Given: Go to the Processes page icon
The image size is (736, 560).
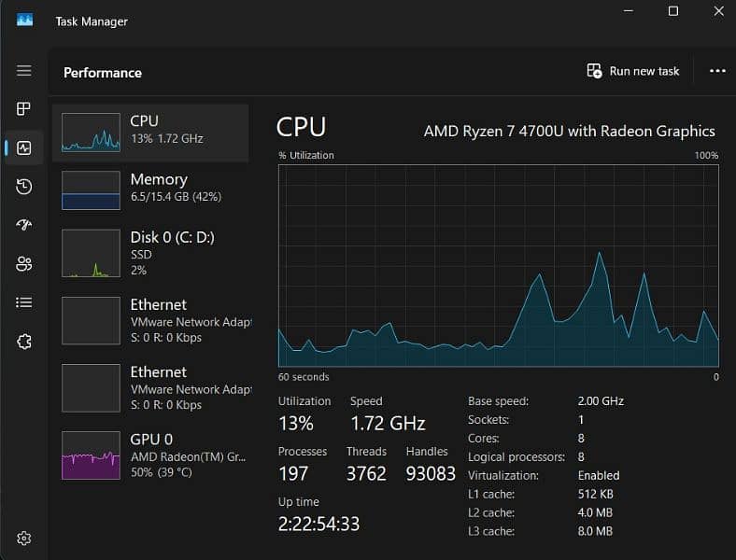Looking at the screenshot, I should 24,109.
